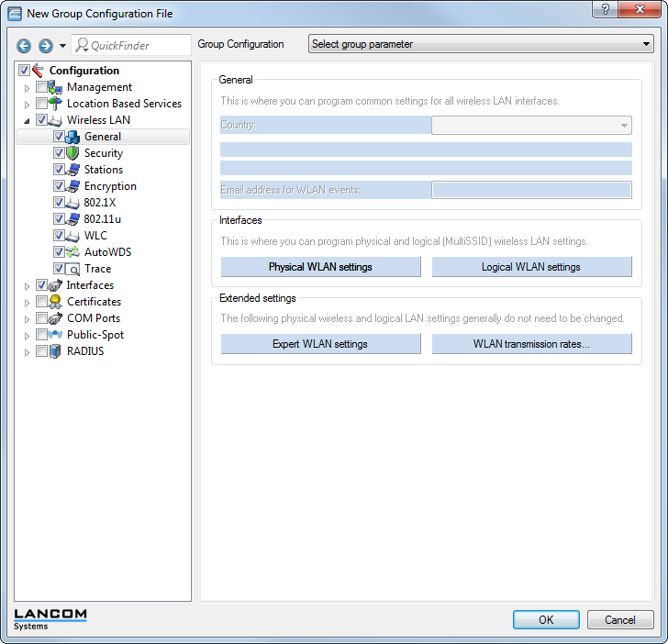668x644 pixels.
Task: Click the RADIUS server icon
Action: (x=56, y=351)
